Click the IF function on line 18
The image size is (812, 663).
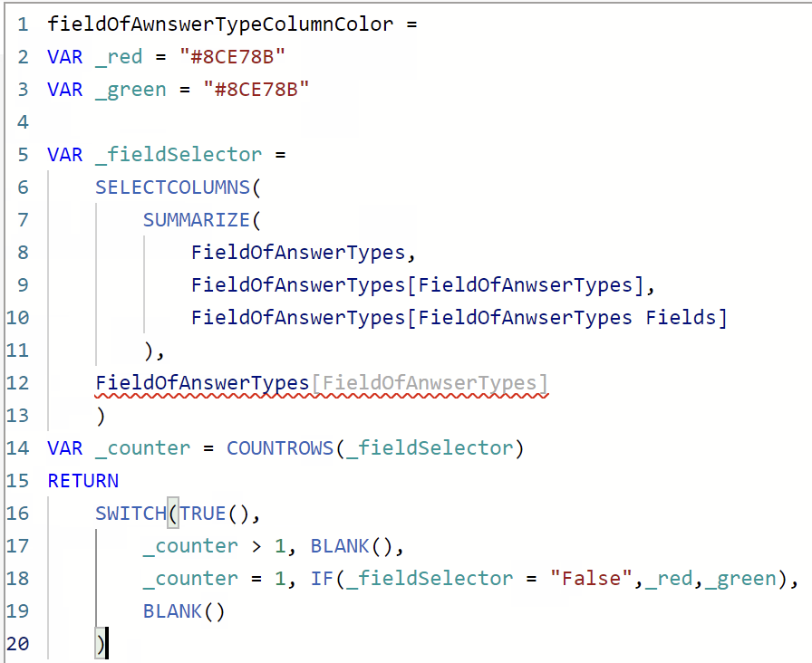[322, 579]
